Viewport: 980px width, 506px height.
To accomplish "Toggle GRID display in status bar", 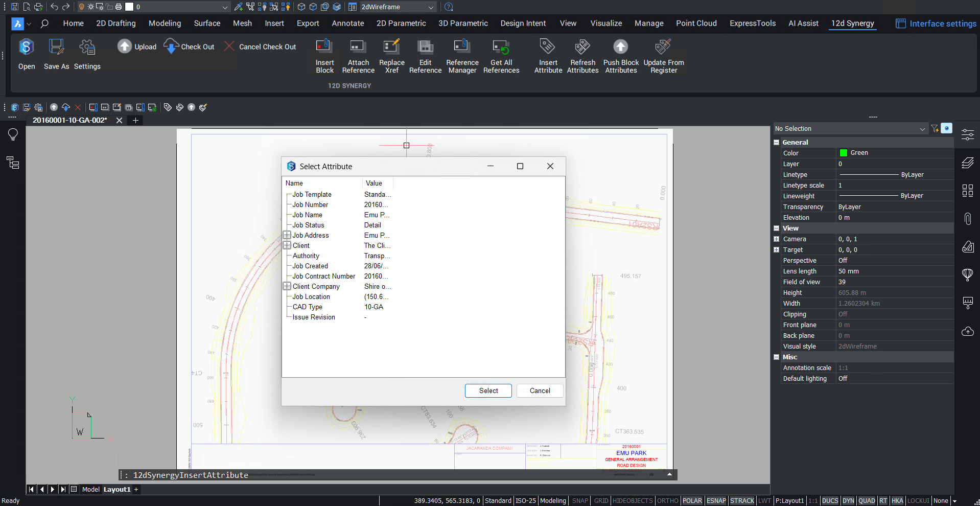I will [x=601, y=501].
